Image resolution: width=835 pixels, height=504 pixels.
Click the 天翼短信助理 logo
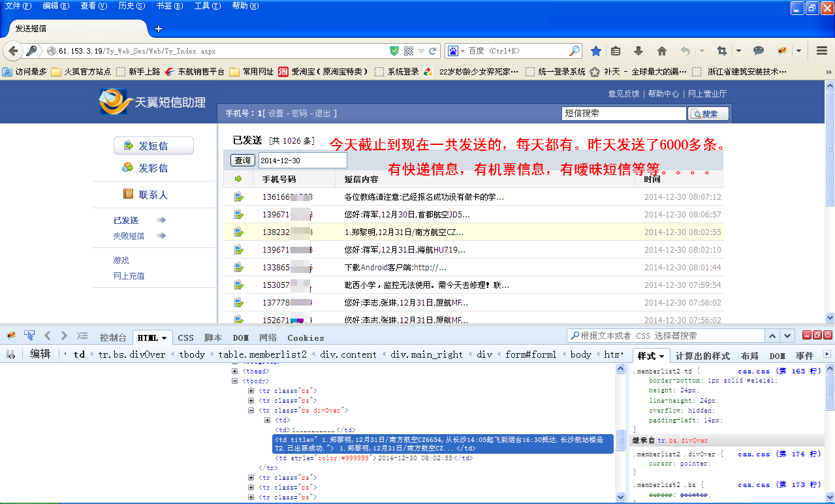152,102
